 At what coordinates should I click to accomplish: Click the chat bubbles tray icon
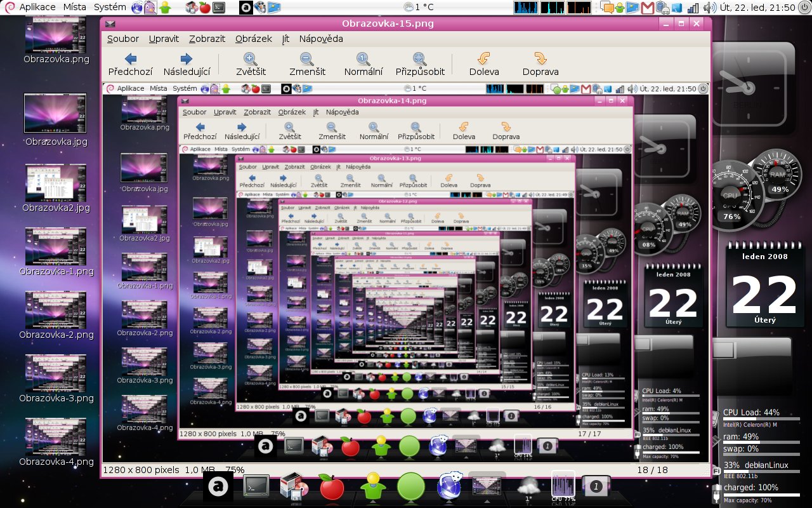[608, 8]
